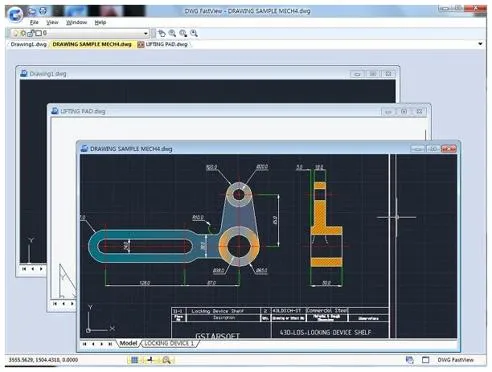492x372 pixels.
Task: Click the status bar full-screen rectangle icon
Action: pos(425,360)
